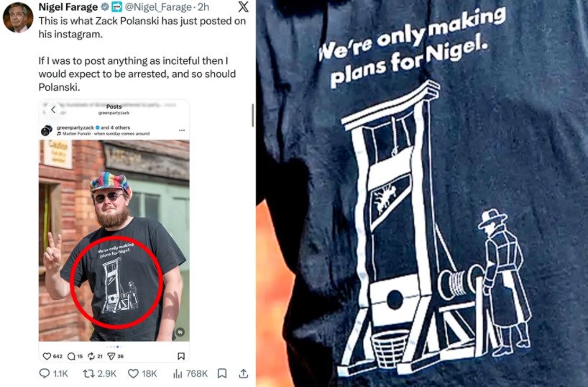Share the tweet via upload arrow
Screen dimensions: 588x387
tap(244, 373)
